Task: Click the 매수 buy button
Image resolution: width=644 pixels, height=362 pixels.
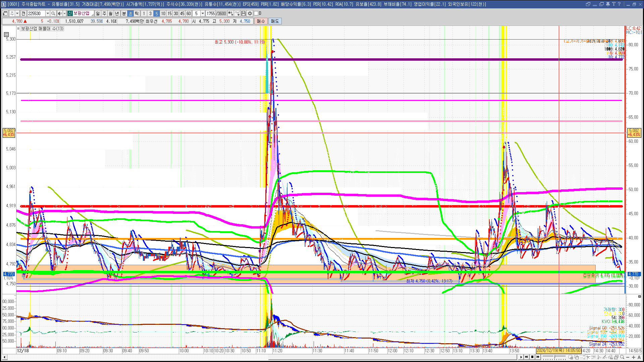Action: pos(261,21)
